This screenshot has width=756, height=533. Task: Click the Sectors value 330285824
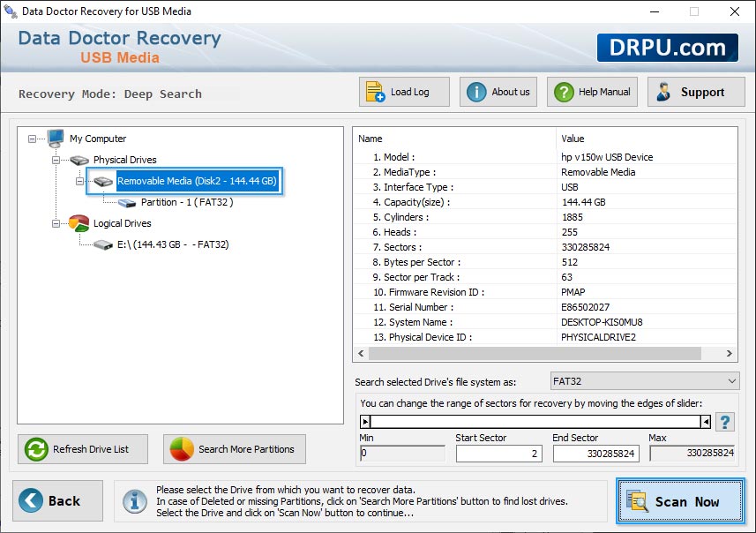(586, 247)
